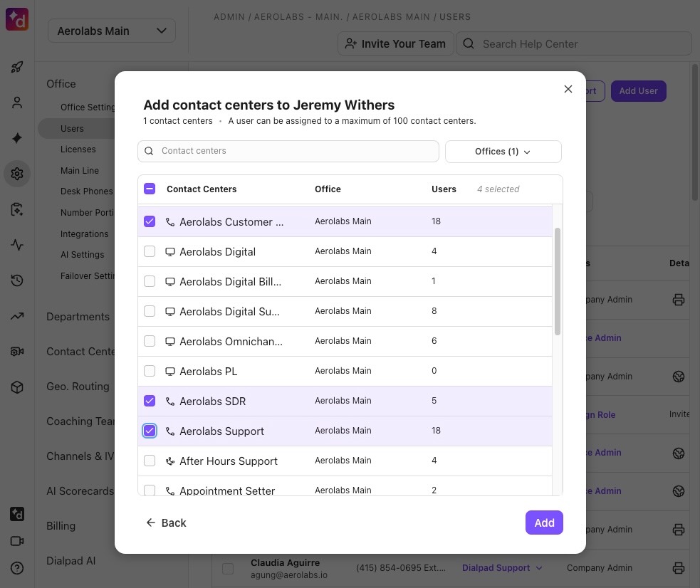700x588 pixels.
Task: Open Licenses in the Office menu
Action: coord(78,149)
